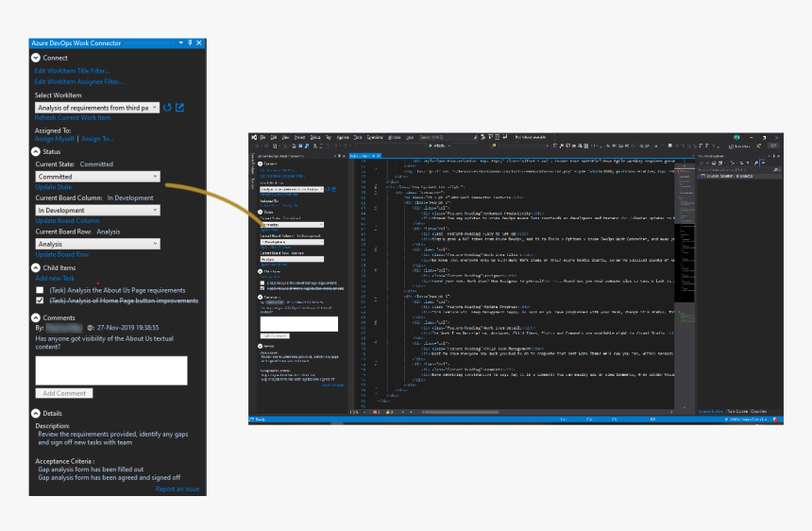
Task: Open Window menu in Visual Studio window
Action: coord(394,137)
